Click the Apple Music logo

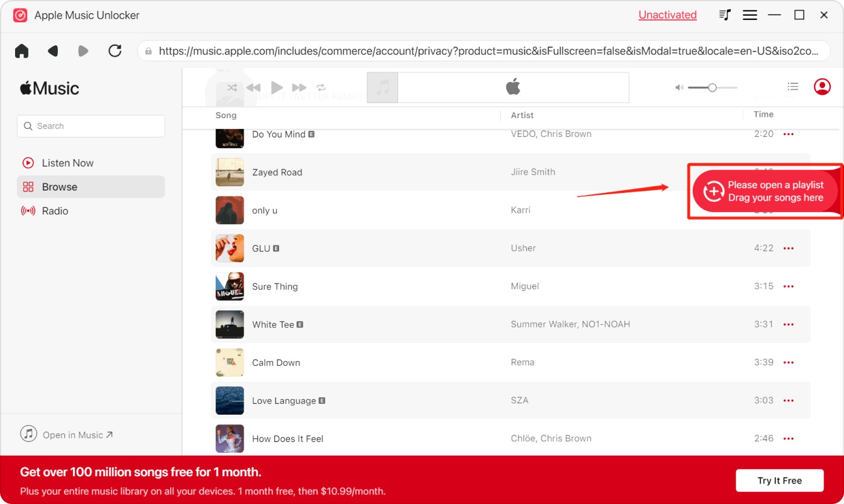[x=49, y=89]
